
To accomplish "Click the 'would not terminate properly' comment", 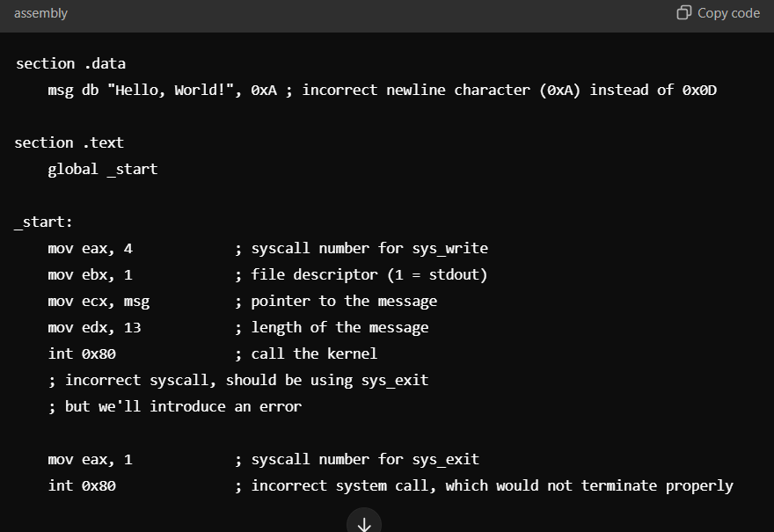I will pos(615,486).
